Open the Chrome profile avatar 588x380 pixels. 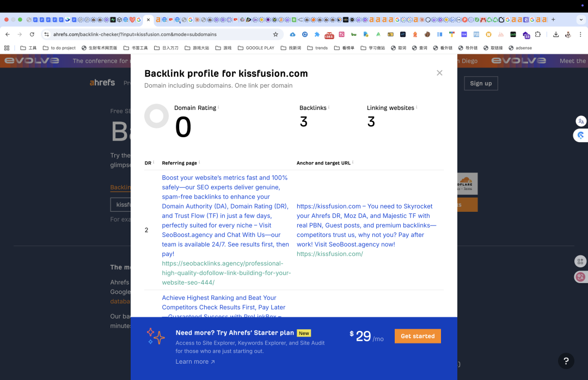coord(568,34)
